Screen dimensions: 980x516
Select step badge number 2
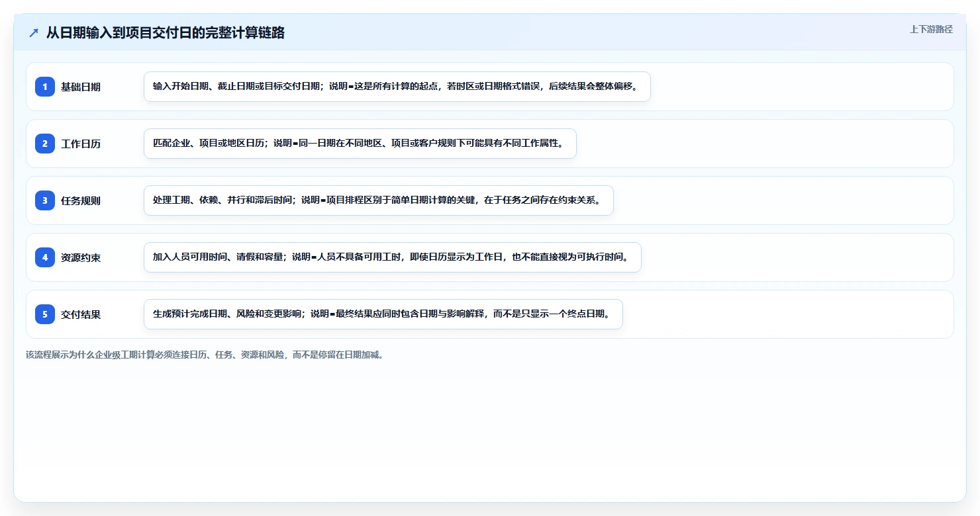[x=45, y=144]
